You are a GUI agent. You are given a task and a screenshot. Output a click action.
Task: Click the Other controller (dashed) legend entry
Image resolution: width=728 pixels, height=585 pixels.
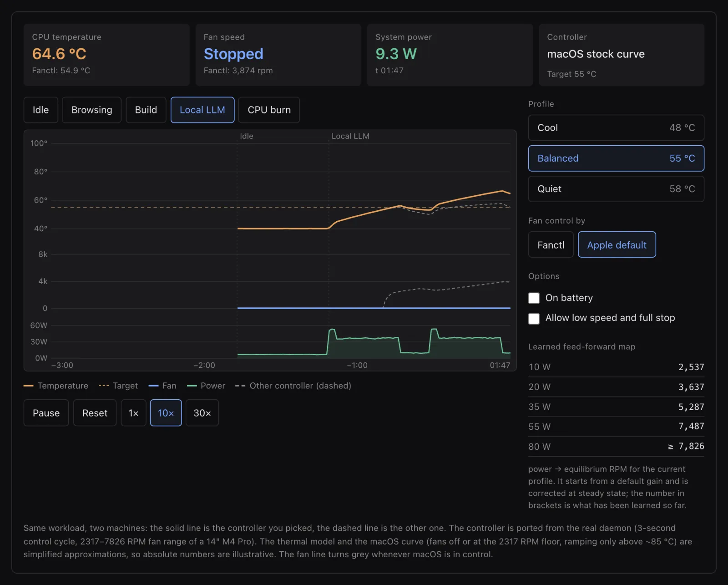click(x=293, y=386)
